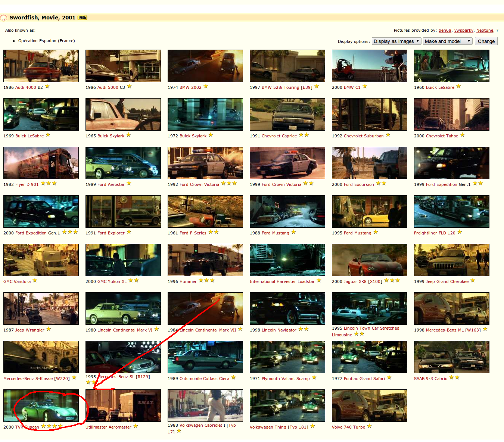The width and height of the screenshot is (504, 442).
Task: Open the Mercedes-Benz S-Klasse W220 thumbnail
Action: (x=41, y=357)
